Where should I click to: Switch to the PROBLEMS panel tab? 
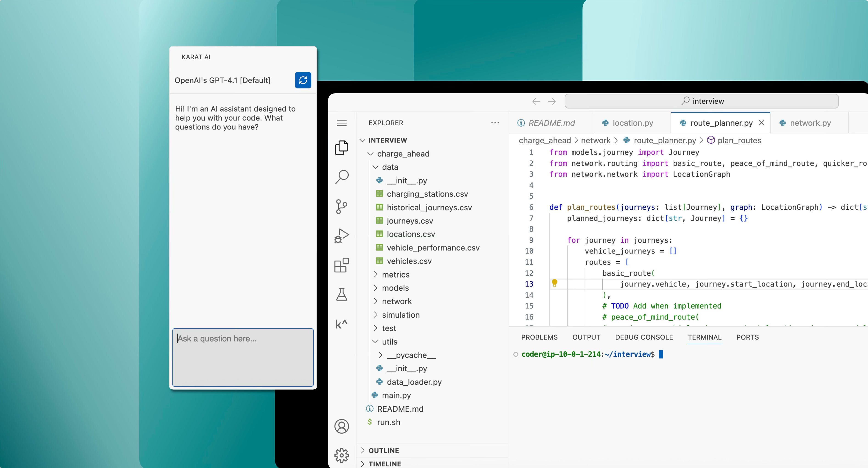point(539,337)
